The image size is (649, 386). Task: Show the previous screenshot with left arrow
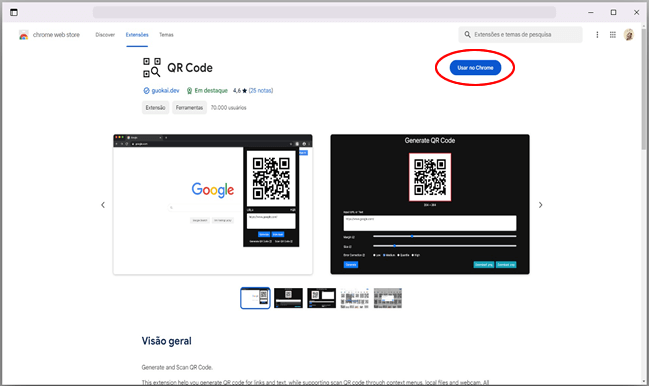pyautogui.click(x=103, y=205)
